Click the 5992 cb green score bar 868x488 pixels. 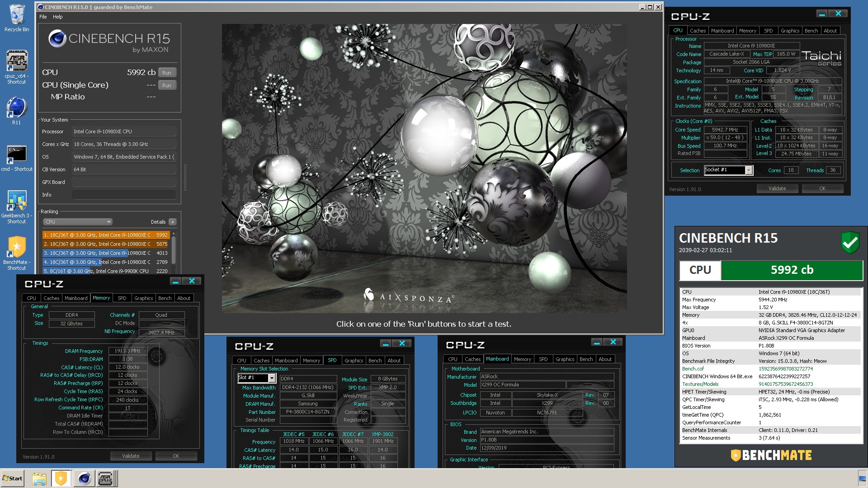pyautogui.click(x=792, y=270)
